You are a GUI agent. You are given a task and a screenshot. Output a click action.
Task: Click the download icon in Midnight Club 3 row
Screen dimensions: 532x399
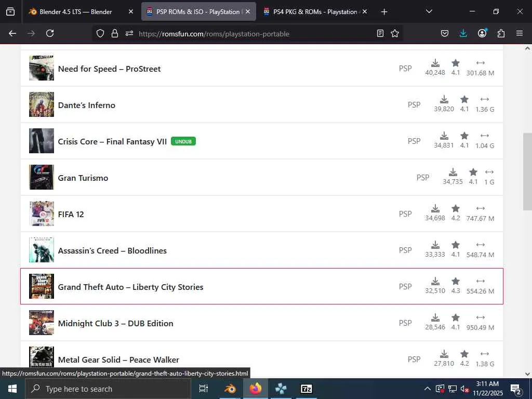click(435, 317)
